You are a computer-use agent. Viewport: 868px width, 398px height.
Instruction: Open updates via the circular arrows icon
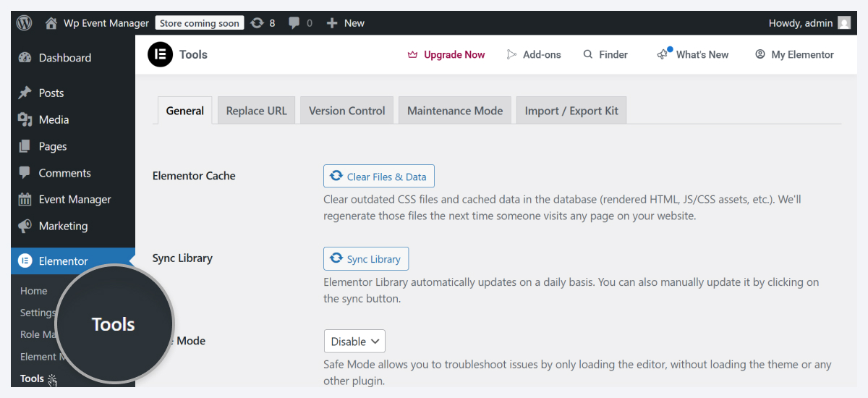257,23
